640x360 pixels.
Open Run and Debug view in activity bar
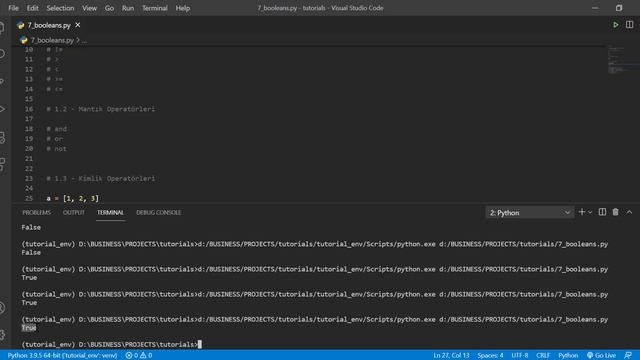[x=2, y=109]
